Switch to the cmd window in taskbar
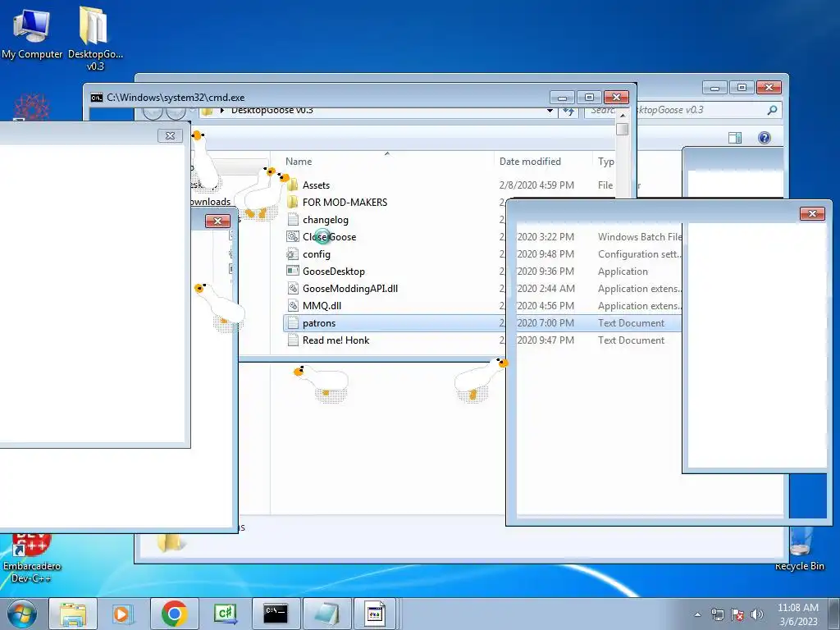The height and width of the screenshot is (630, 840). click(276, 614)
